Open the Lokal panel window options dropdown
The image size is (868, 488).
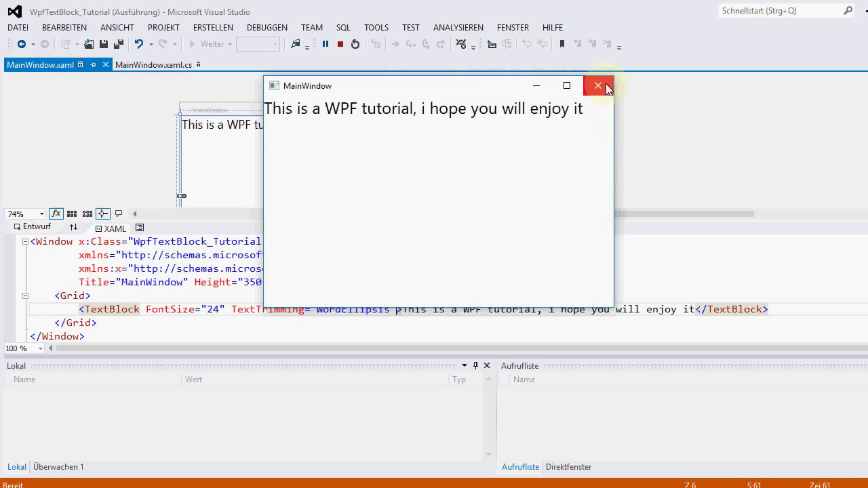pyautogui.click(x=465, y=365)
